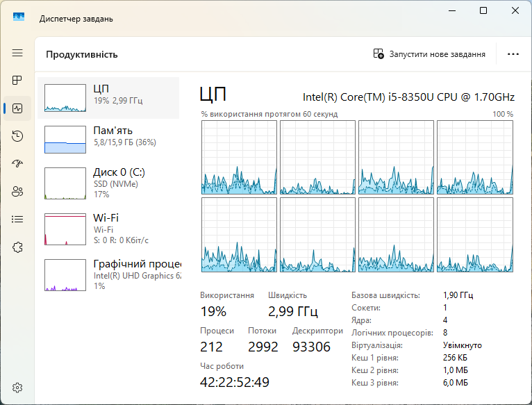Click the run new task icon
The height and width of the screenshot is (405, 532).
coord(379,54)
